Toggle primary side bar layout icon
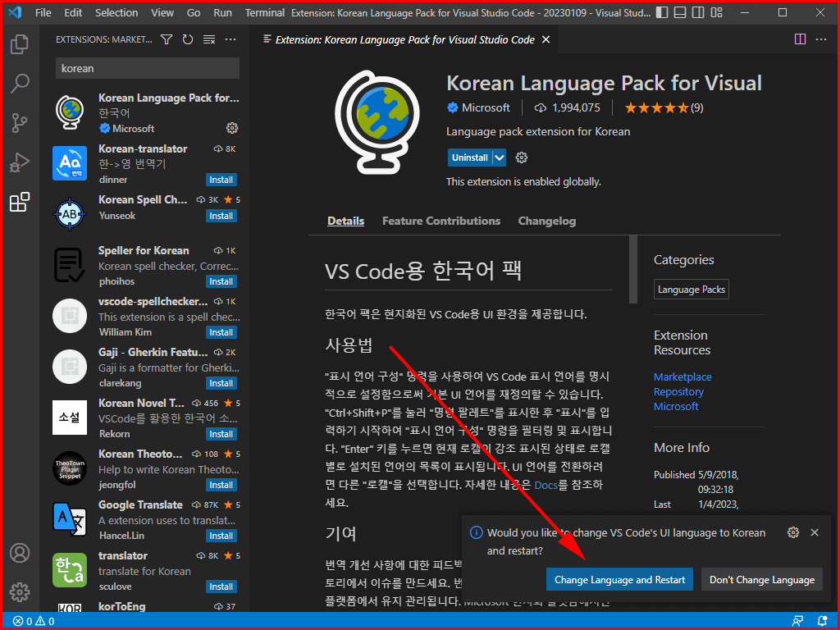Viewport: 840px width, 630px height. coord(662,12)
